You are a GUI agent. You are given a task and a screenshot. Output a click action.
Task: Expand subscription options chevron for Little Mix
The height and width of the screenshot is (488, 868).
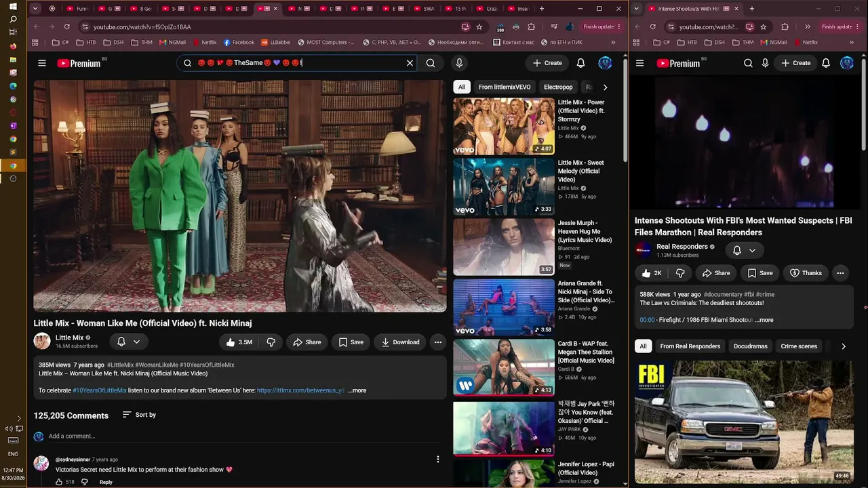click(136, 342)
